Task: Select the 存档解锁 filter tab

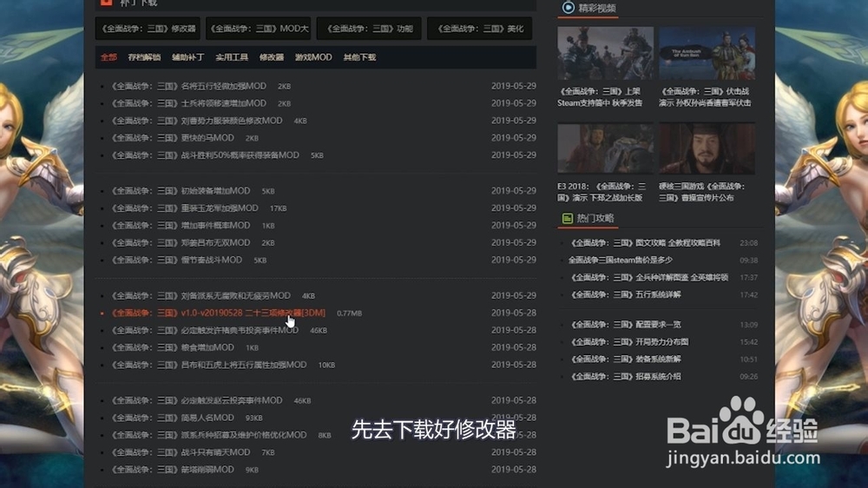Action: point(144,57)
